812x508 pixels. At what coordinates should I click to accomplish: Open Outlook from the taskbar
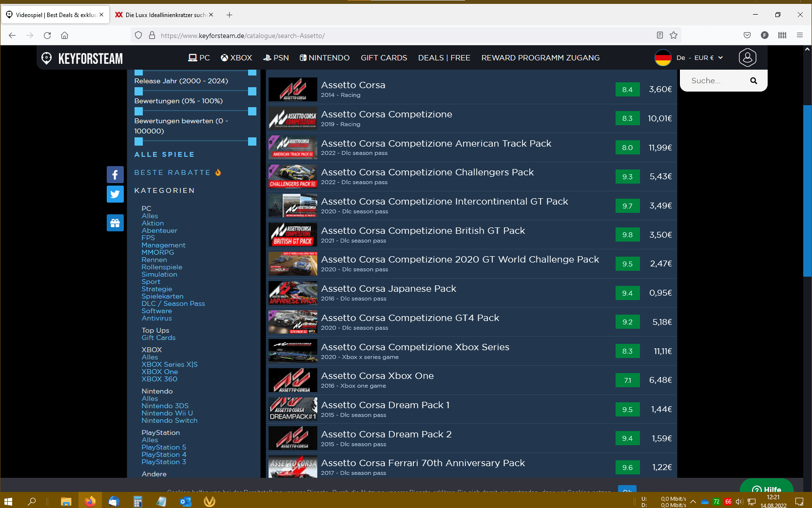pos(186,501)
